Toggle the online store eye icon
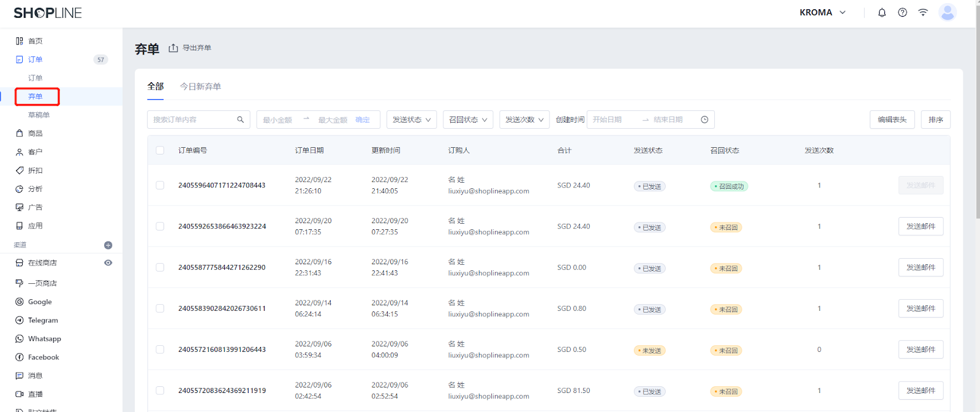 click(108, 263)
